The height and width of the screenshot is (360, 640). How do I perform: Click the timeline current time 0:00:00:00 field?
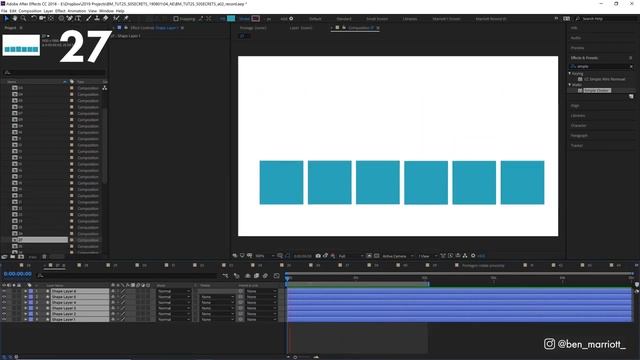point(18,274)
